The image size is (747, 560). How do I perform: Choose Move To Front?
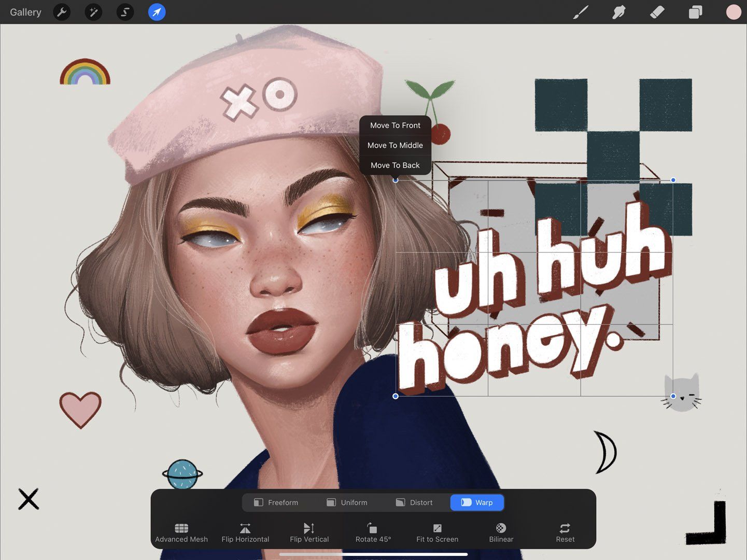point(395,125)
